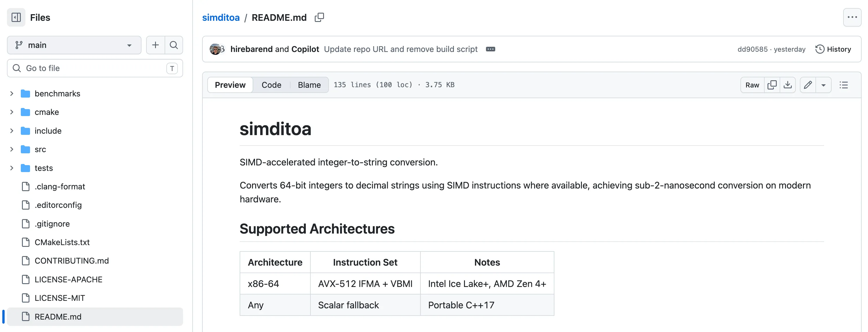Select README.md in the file tree

click(95, 317)
